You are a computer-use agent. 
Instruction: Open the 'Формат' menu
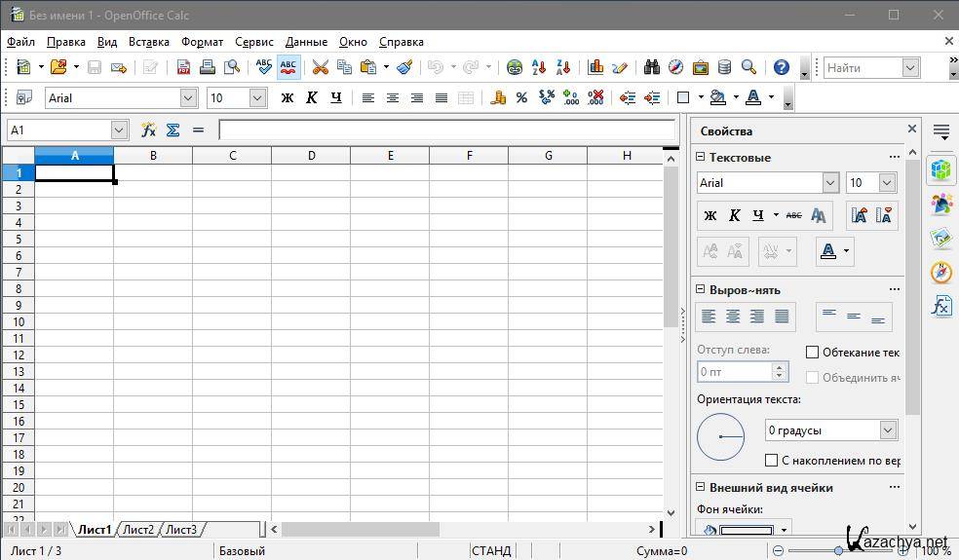coord(202,42)
